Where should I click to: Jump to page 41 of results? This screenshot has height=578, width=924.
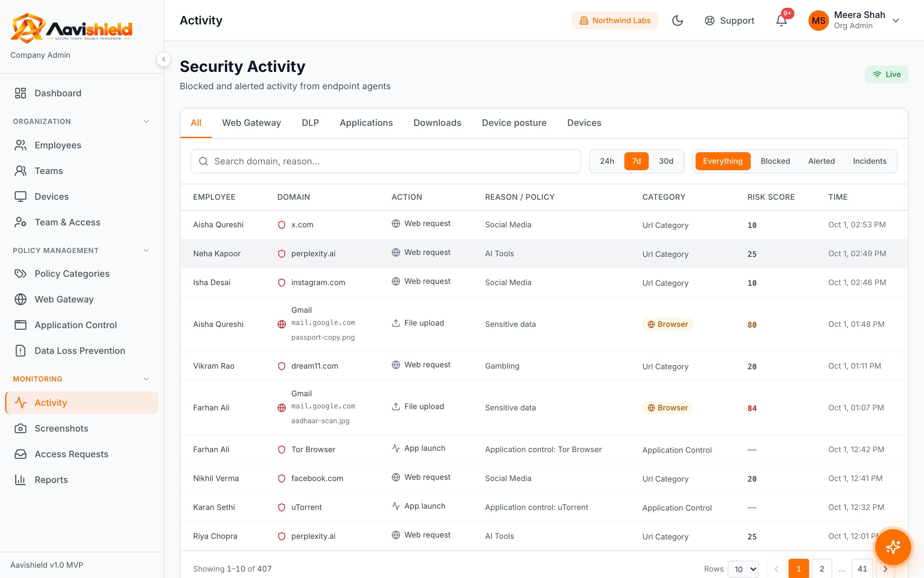(x=862, y=569)
